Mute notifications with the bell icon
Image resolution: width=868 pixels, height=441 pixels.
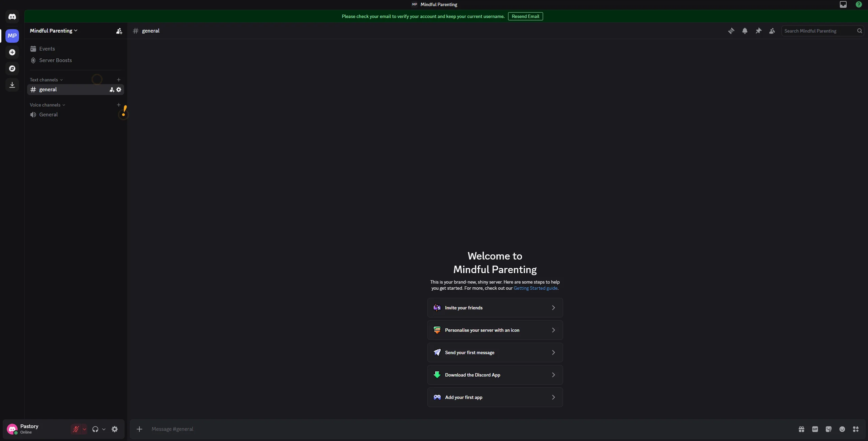point(745,31)
